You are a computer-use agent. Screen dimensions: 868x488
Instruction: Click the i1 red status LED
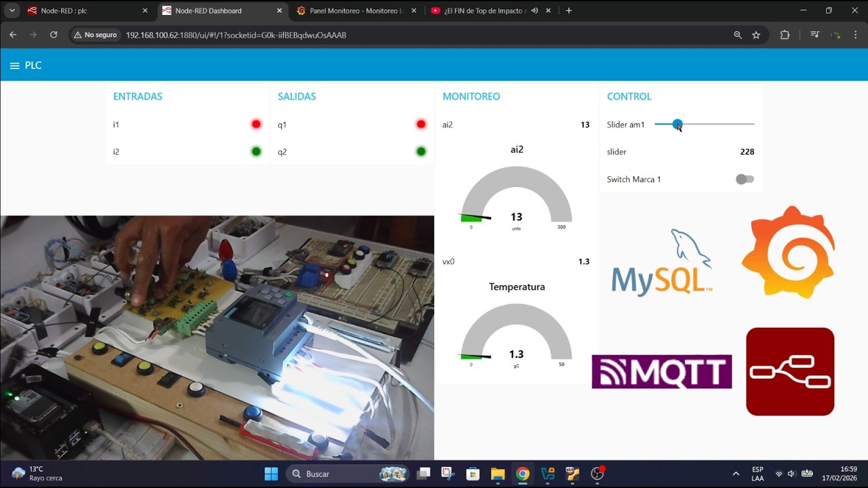coord(256,124)
